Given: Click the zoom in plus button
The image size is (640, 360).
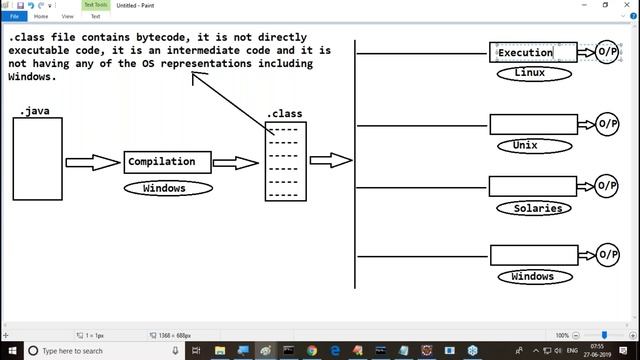Looking at the screenshot, I should pos(633,335).
